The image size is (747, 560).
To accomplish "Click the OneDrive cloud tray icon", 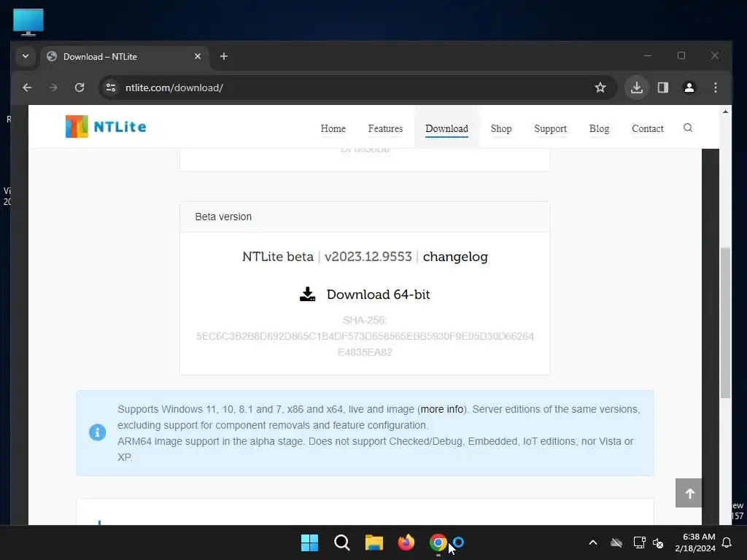I will 616,542.
